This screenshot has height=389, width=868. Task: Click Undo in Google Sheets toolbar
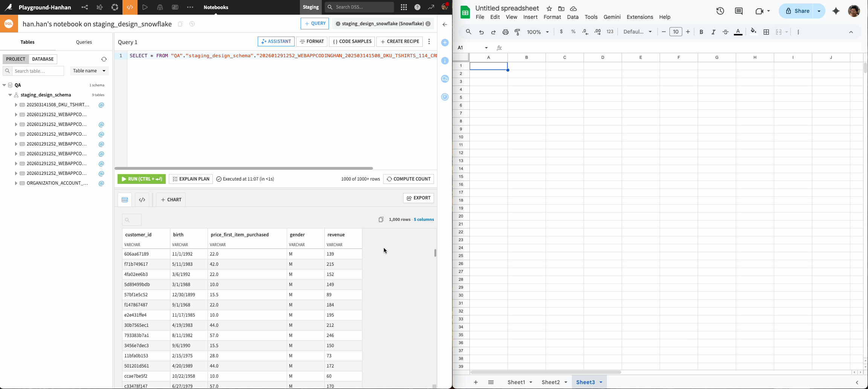pos(481,32)
